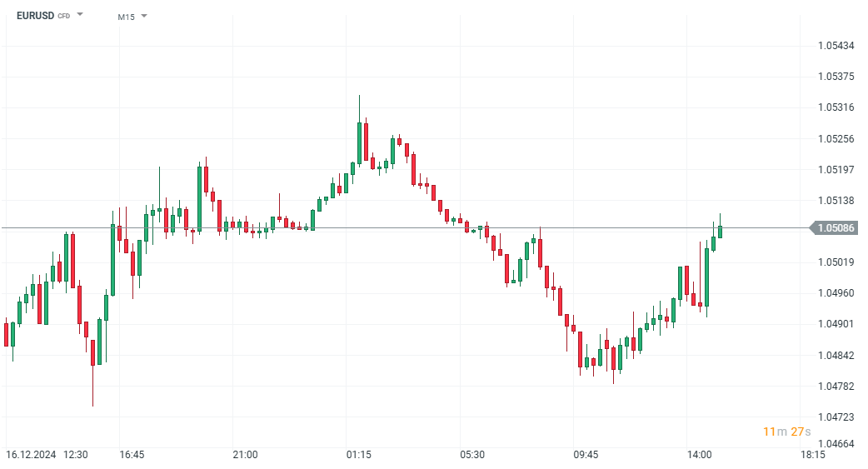868x469 pixels.
Task: Click the 16:45 time axis label
Action: pos(132,455)
